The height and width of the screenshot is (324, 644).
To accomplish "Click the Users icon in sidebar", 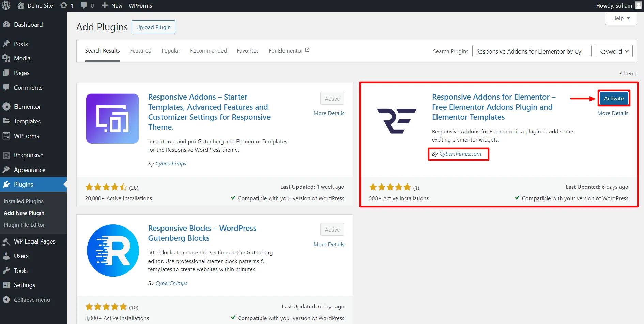I will [6, 256].
